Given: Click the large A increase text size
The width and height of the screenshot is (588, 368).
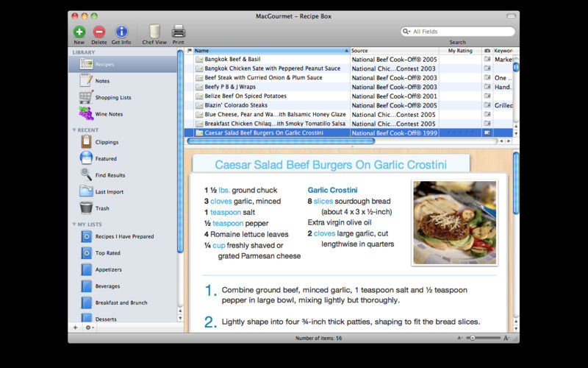Looking at the screenshot, I should (506, 338).
